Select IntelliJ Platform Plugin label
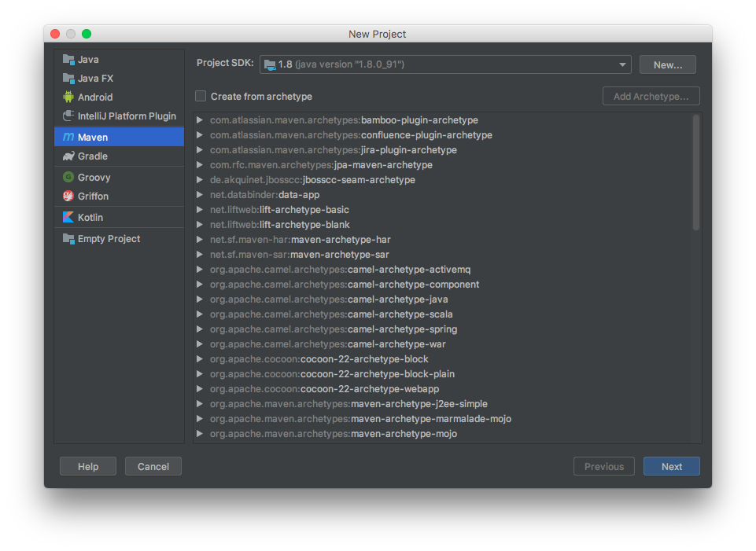This screenshot has height=551, width=756. click(x=127, y=116)
